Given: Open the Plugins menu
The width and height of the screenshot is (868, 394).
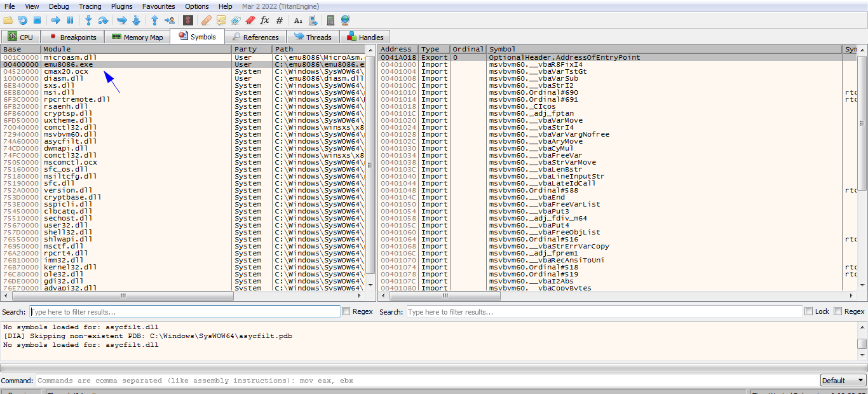Looking at the screenshot, I should click(121, 6).
